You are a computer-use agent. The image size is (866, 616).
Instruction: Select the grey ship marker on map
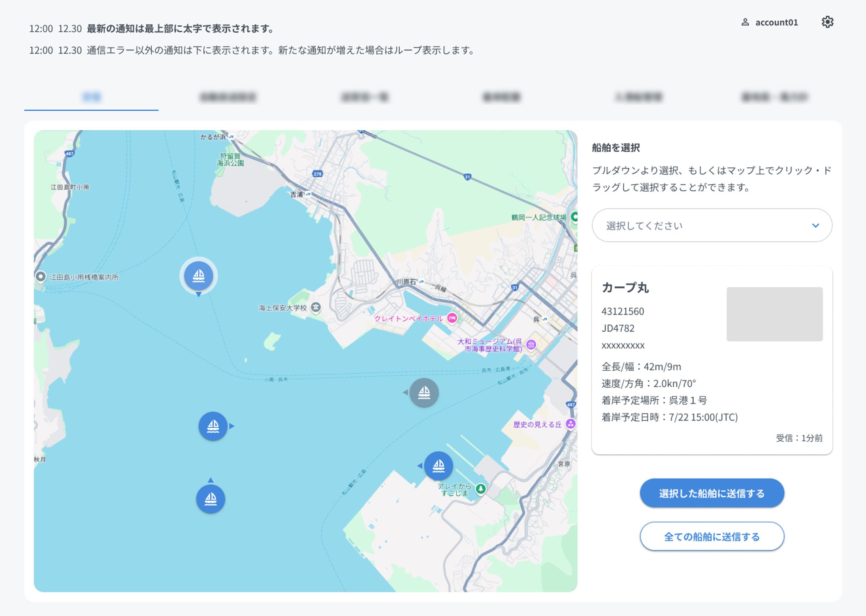coord(424,393)
